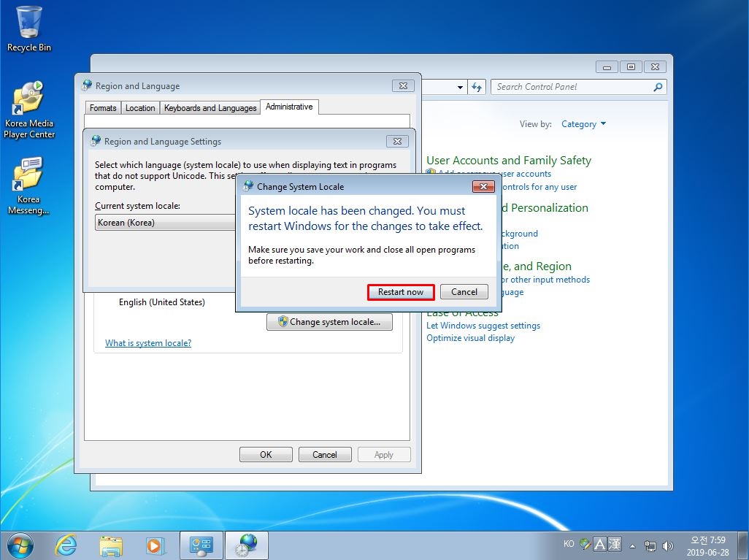
Task: Select Korea Messenger desktop shortcut
Action: tap(28, 186)
